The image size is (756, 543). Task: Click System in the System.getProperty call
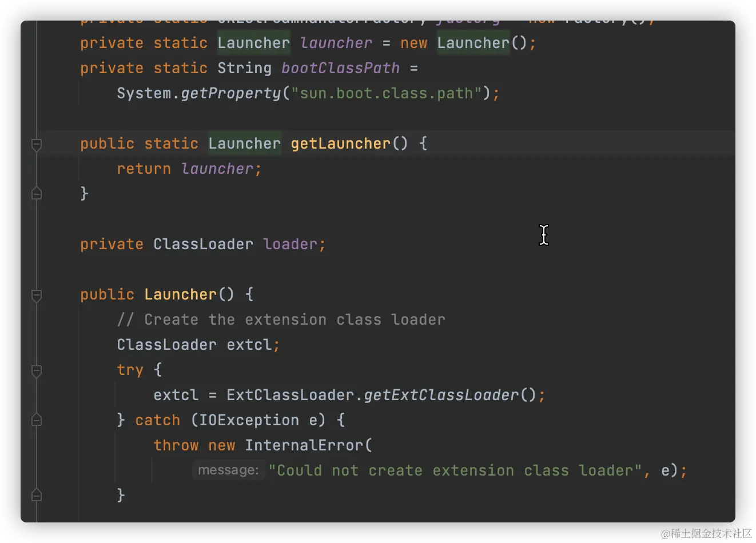tap(144, 93)
